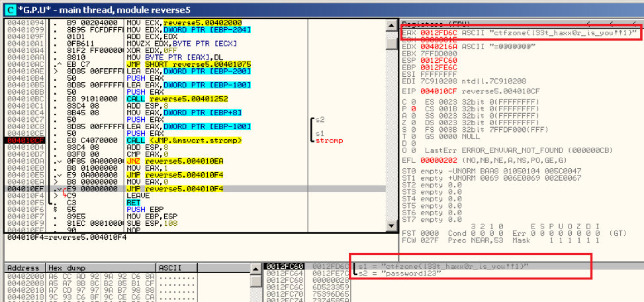The image size is (644, 302).
Task: Click the disassembly pane scroll-up arrow
Action: pos(392,25)
